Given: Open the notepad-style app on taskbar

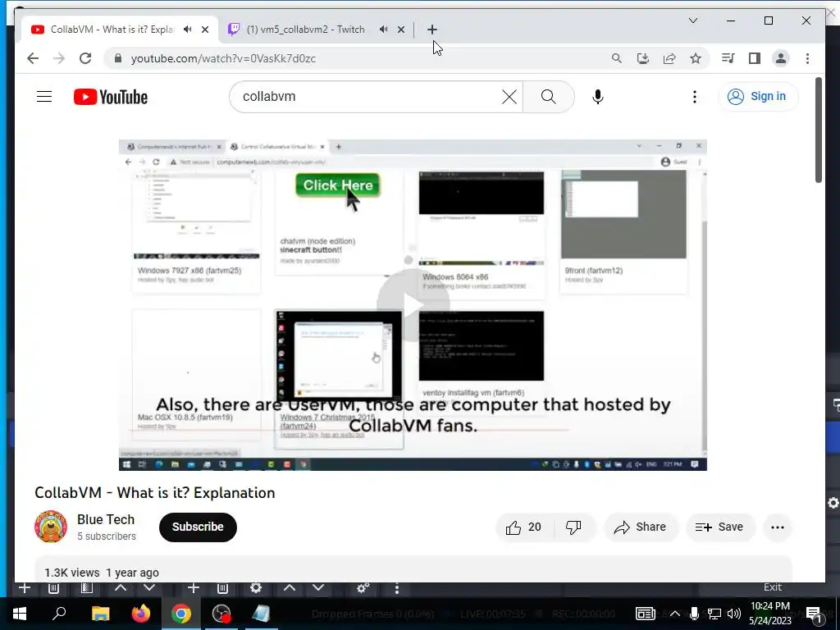Looking at the screenshot, I should (x=262, y=614).
